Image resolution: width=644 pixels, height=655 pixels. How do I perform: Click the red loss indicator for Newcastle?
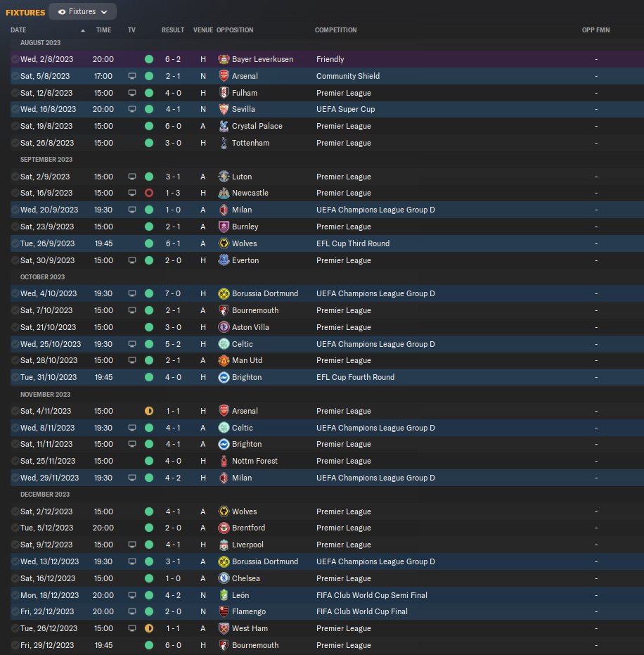(149, 193)
